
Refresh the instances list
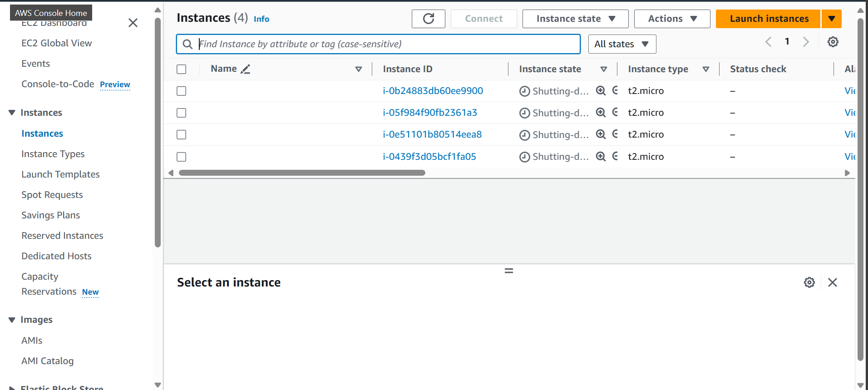click(428, 19)
